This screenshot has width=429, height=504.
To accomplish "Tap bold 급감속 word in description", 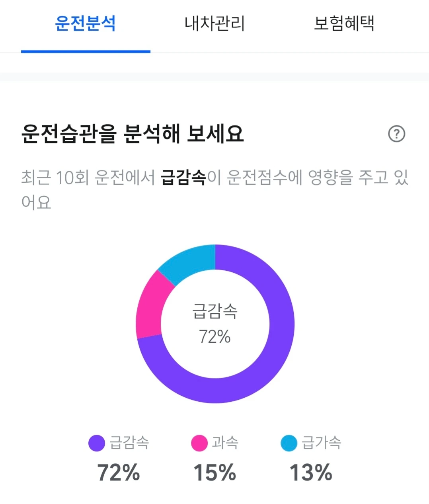I will click(x=183, y=178).
